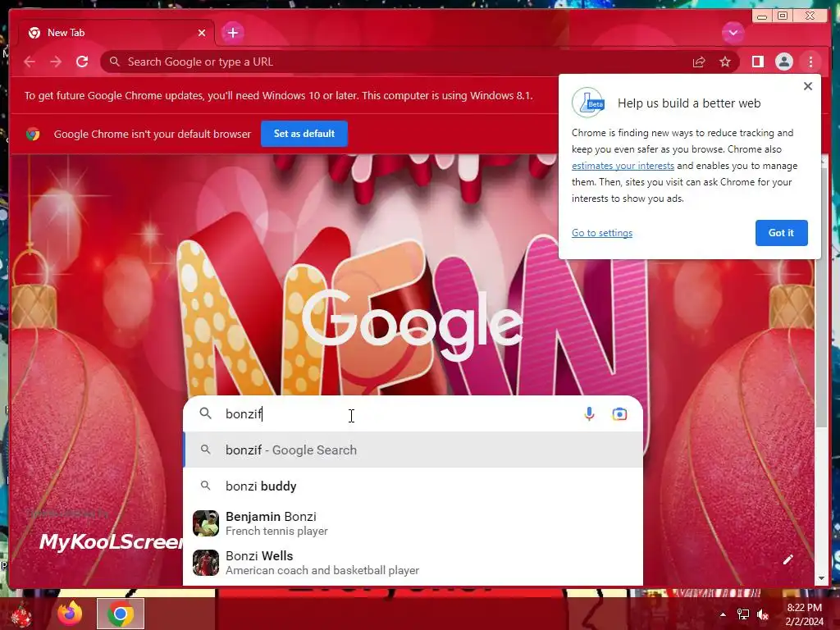Viewport: 840px width, 630px height.
Task: Minimize the Chrome window
Action: pos(762,16)
